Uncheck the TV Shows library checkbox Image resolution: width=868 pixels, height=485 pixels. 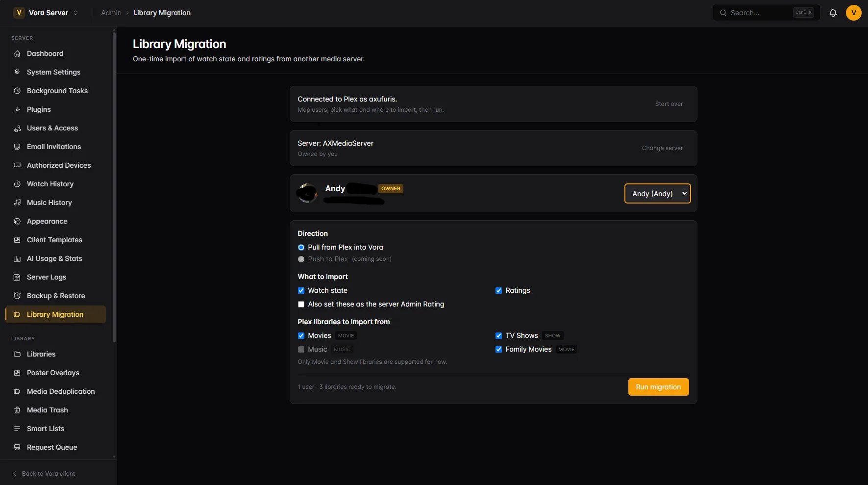coord(498,335)
